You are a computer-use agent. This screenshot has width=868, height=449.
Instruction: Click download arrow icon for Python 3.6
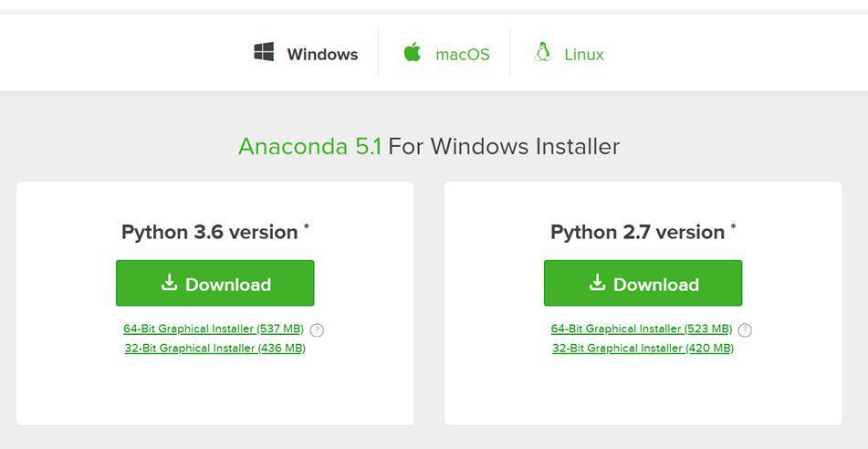tap(170, 283)
